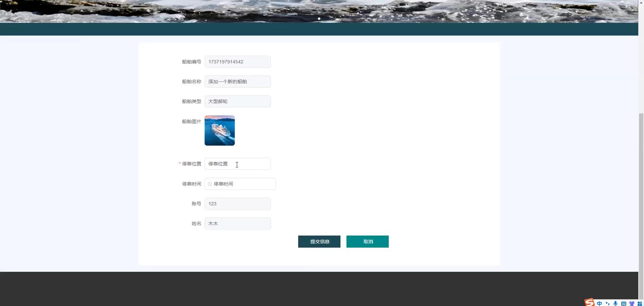Click the 停靠时间 label
This screenshot has width=644, height=306.
tap(192, 184)
